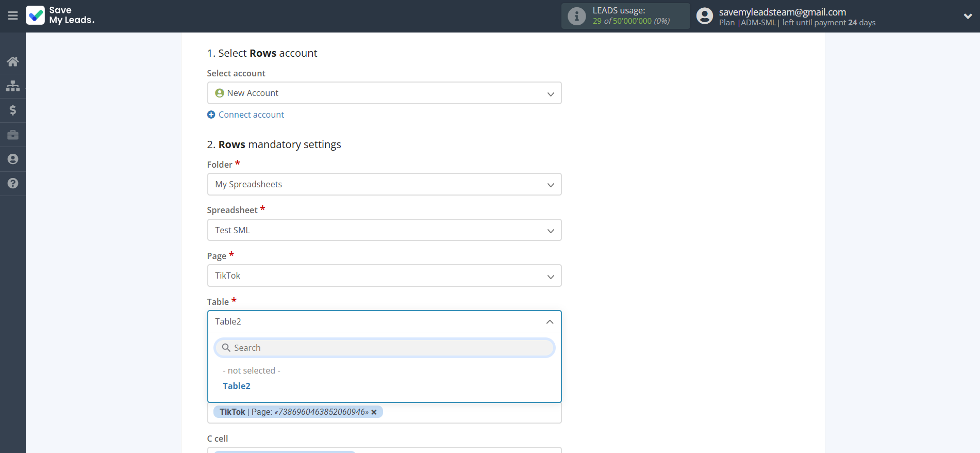This screenshot has height=453, width=980.
Task: Expand the Select account dropdown
Action: click(x=384, y=93)
